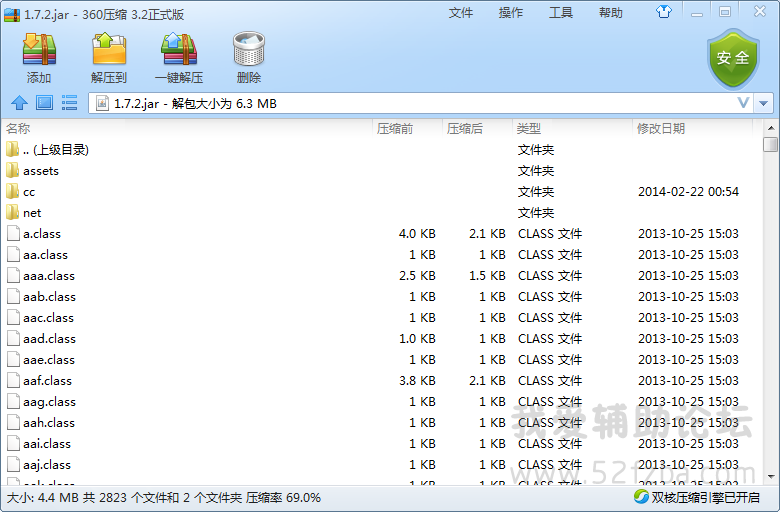Screen dimensions: 780x512
Task: Click the 360压缩 app icon in title bar
Action: click(12, 15)
